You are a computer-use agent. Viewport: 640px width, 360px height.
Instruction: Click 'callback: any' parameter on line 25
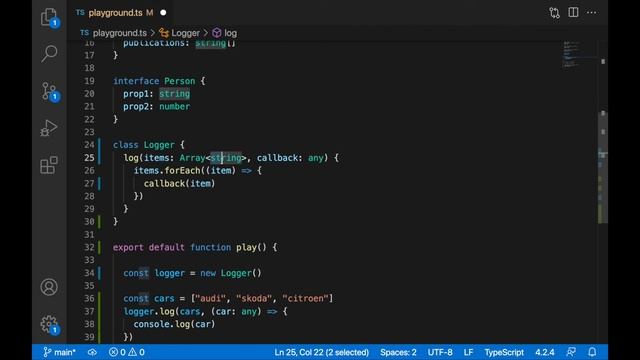tap(290, 158)
